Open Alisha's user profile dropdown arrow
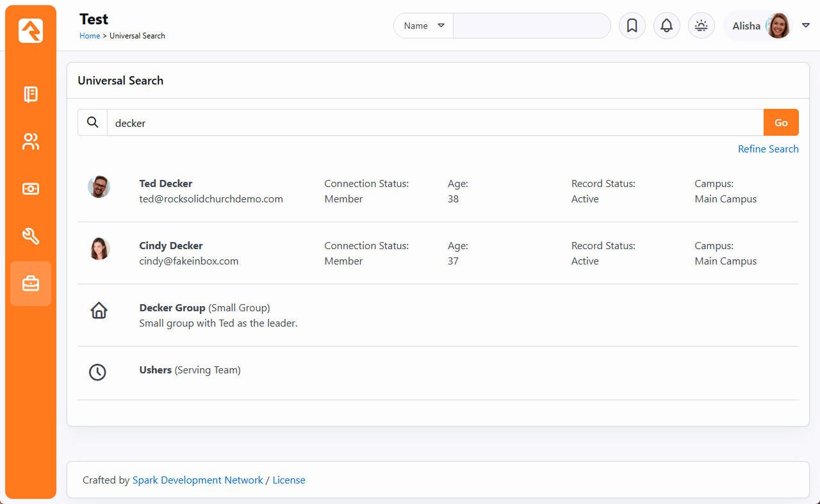Viewport: 820px width, 504px height. (806, 26)
